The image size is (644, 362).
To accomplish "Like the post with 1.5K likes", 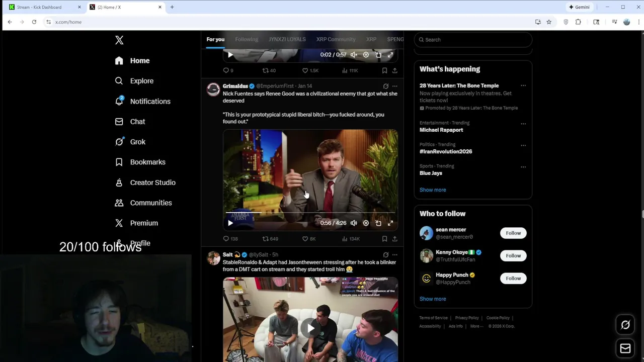I will pos(310,70).
